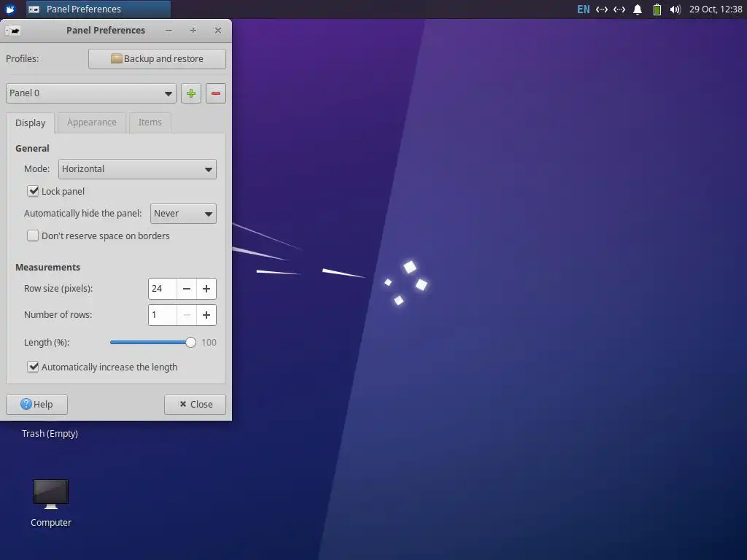Click the Panel Preferences window menu icon
Viewport: 747px width, 560px height.
(13, 31)
